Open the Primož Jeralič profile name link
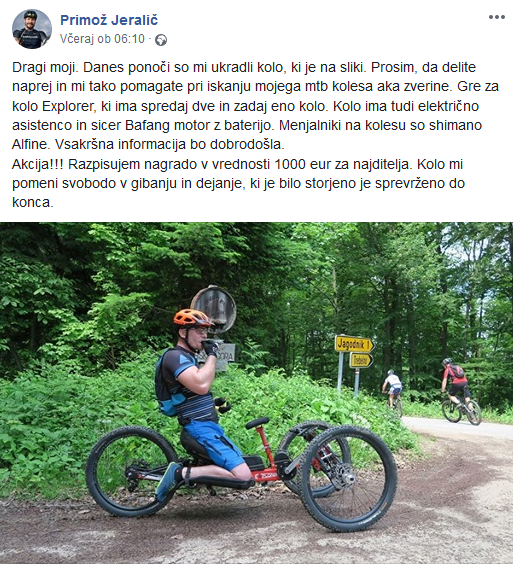Viewport: 513px width, 564px height. coord(109,20)
